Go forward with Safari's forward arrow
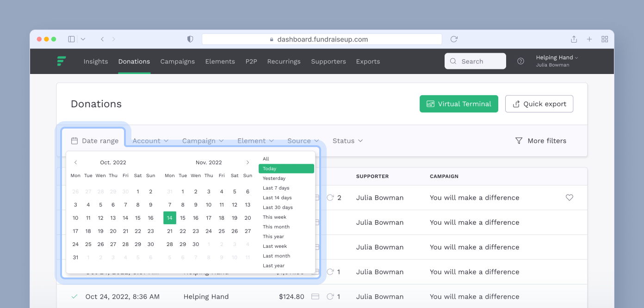 (114, 39)
